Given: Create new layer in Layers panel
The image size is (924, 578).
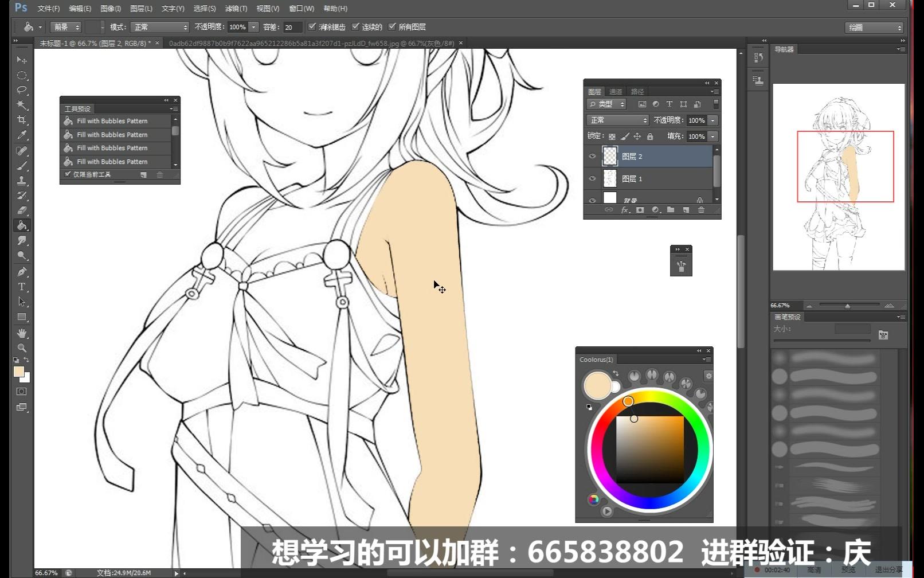Looking at the screenshot, I should coord(686,210).
